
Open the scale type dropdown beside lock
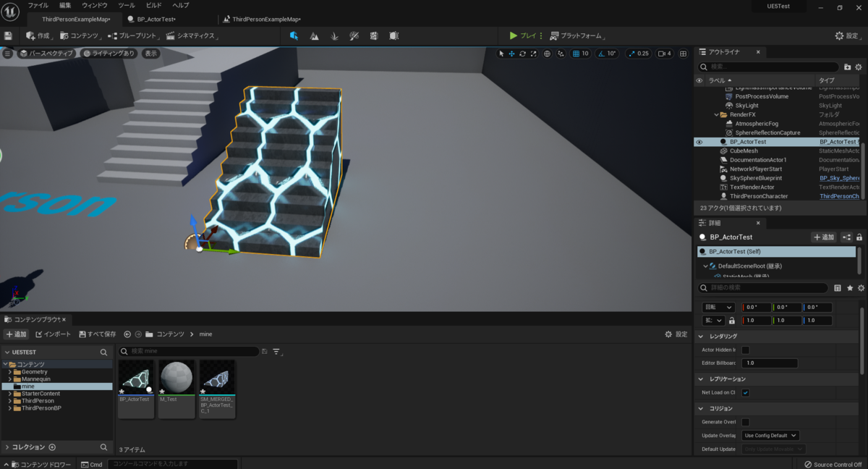coord(714,321)
